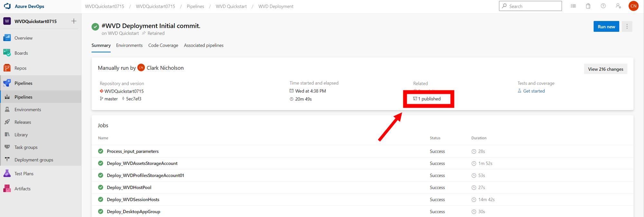Open the Repos sidebar icon

click(x=7, y=68)
